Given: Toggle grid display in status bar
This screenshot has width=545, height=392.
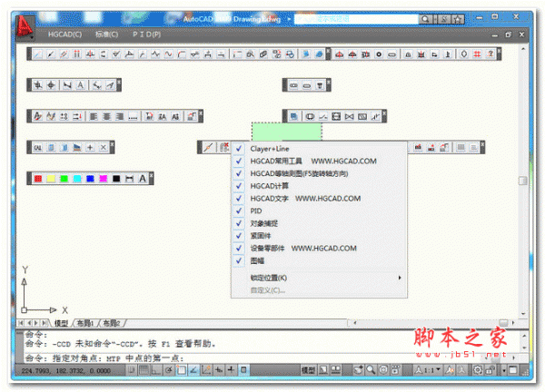Looking at the screenshot, I should tap(144, 370).
